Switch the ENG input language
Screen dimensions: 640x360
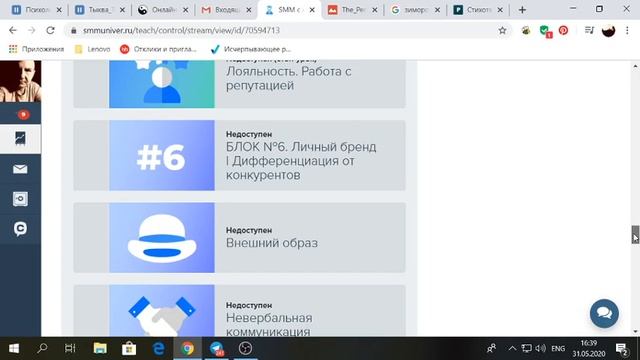(558, 349)
